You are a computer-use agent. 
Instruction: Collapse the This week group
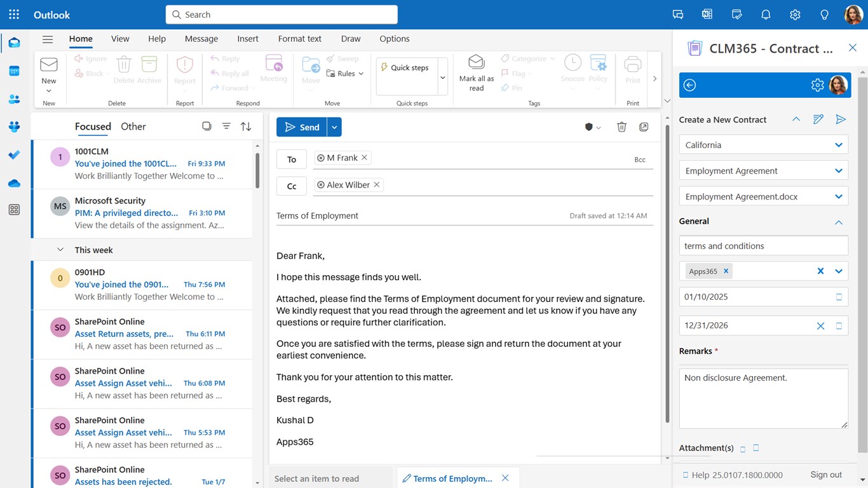pos(60,250)
